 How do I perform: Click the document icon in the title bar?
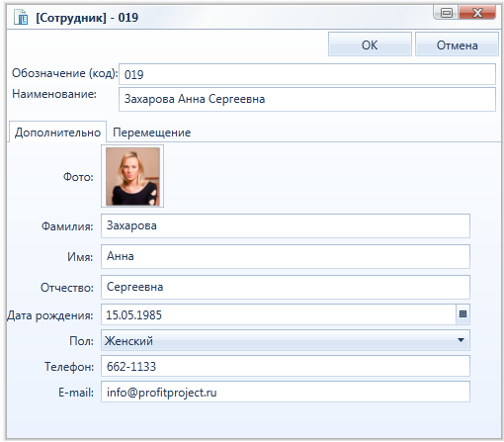tap(21, 17)
